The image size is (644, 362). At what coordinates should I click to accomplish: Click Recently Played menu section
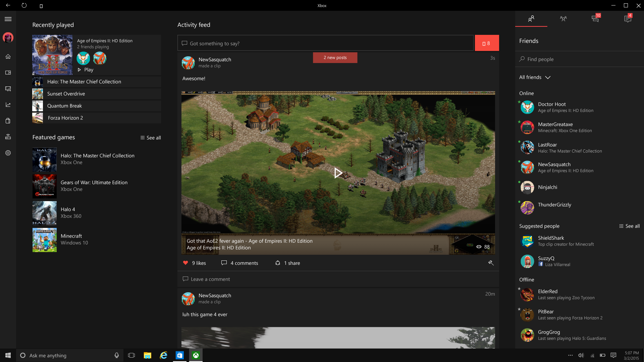(53, 24)
